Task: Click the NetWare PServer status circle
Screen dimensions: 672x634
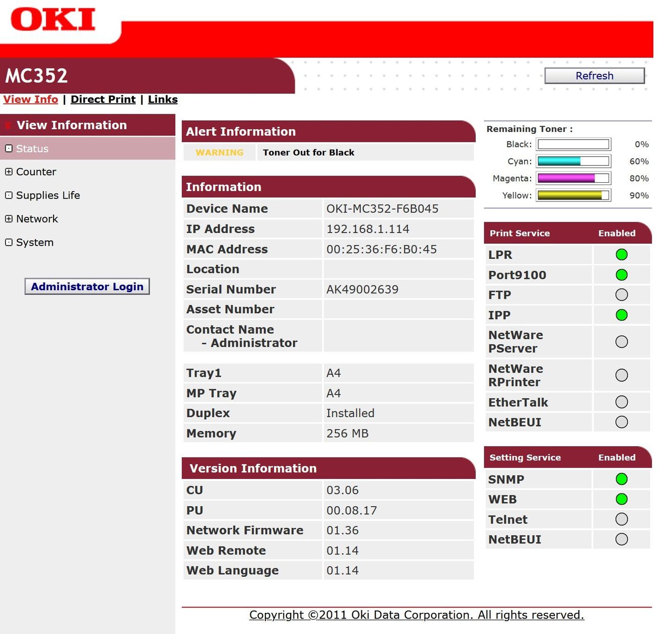Action: [x=621, y=341]
